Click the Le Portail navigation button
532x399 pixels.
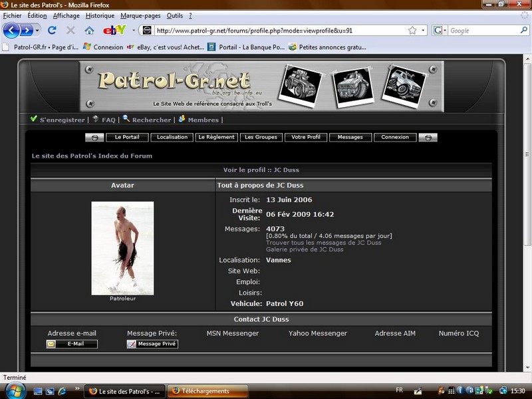[x=127, y=137]
